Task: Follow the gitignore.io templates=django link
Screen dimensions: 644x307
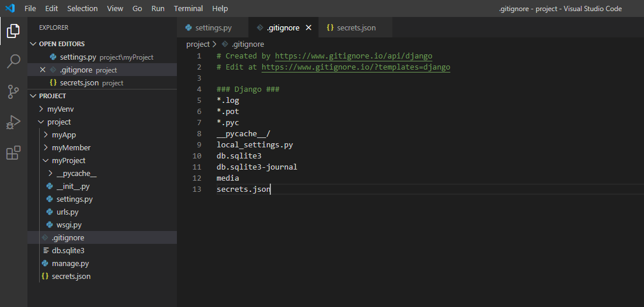Action: pos(356,67)
